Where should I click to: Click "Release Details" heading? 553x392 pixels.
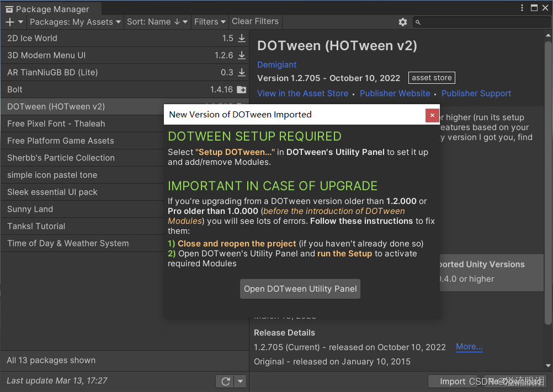284,333
